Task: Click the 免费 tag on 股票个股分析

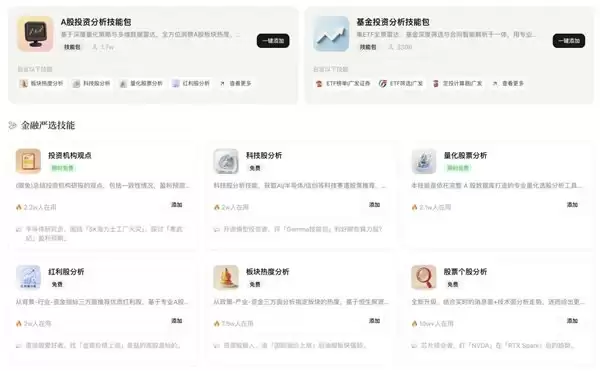Action: (453, 284)
